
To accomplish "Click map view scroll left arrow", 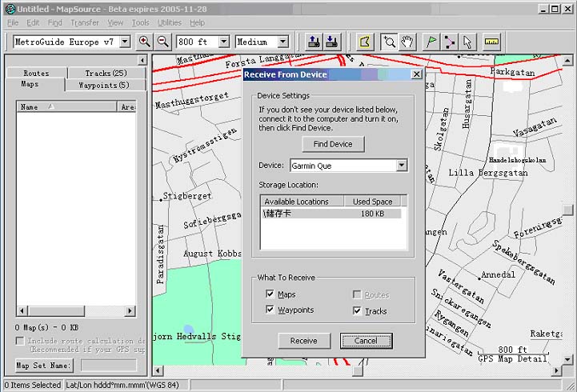I will (x=158, y=370).
